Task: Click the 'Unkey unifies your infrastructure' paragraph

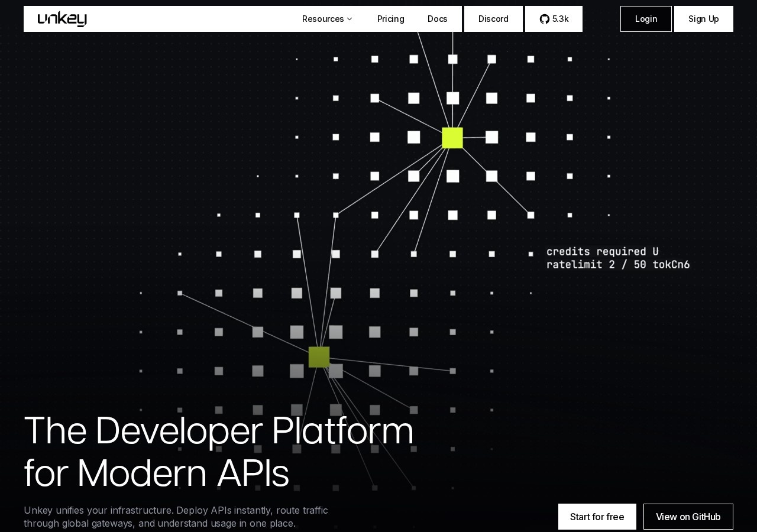Action: 176,517
